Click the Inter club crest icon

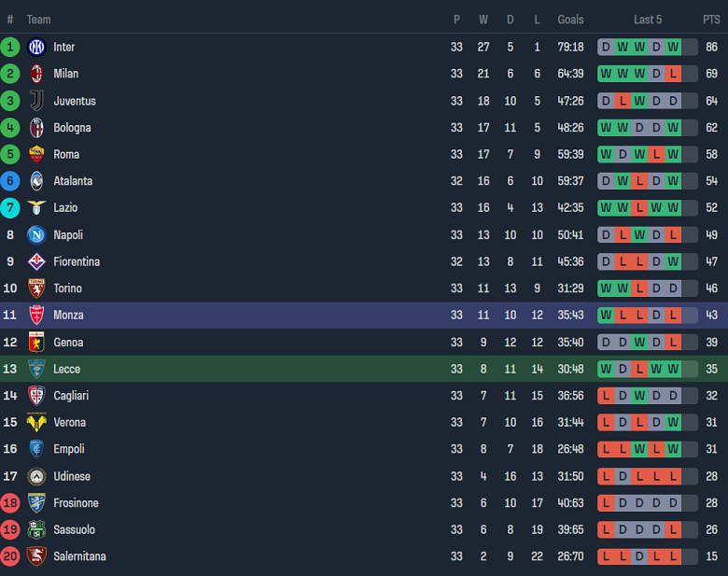pos(36,47)
